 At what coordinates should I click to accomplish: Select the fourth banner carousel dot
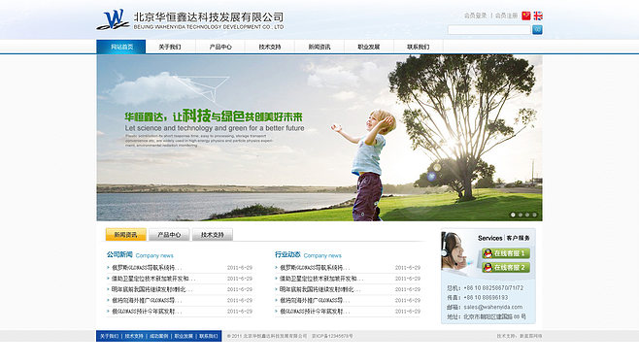pyautogui.click(x=535, y=215)
